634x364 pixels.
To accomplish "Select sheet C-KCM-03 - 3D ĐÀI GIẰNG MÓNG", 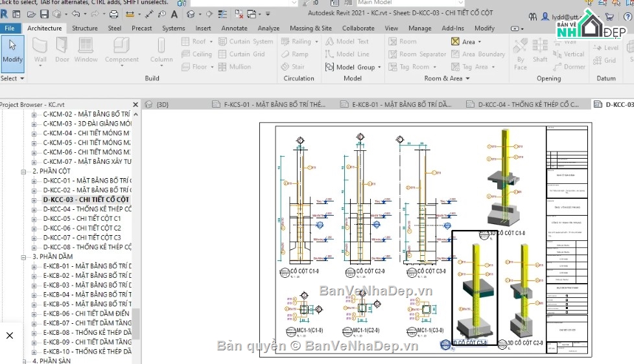I will [x=88, y=124].
